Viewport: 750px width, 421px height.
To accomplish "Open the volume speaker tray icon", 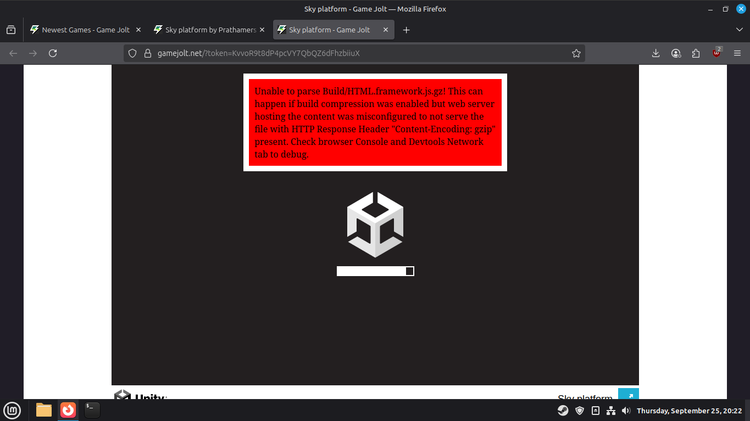I will coord(626,410).
